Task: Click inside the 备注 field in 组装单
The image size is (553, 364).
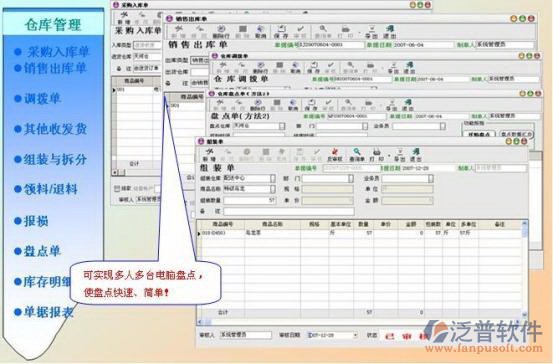Action: pyautogui.click(x=289, y=211)
